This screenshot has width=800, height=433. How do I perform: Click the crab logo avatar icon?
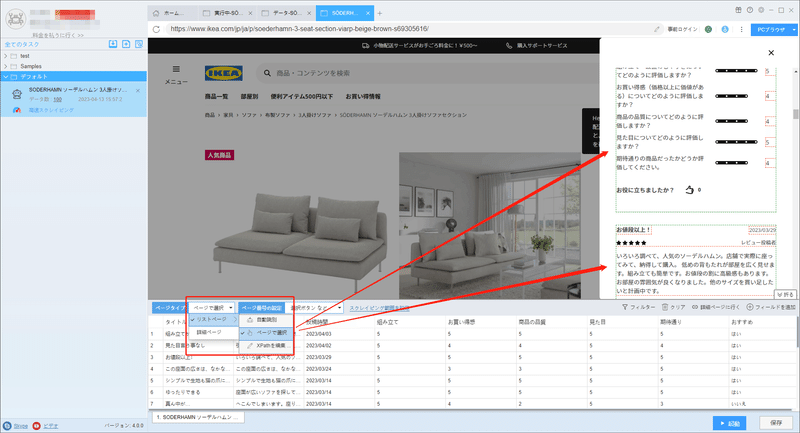(x=16, y=19)
